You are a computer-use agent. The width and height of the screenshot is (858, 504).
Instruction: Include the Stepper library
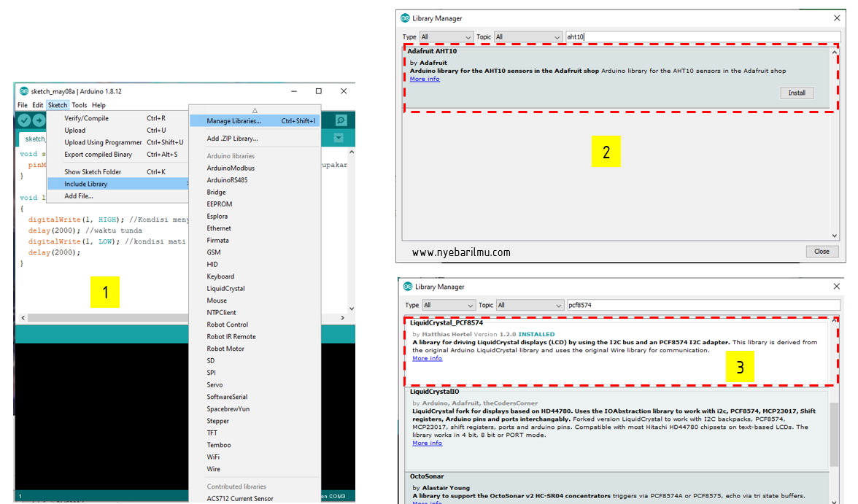click(x=217, y=421)
